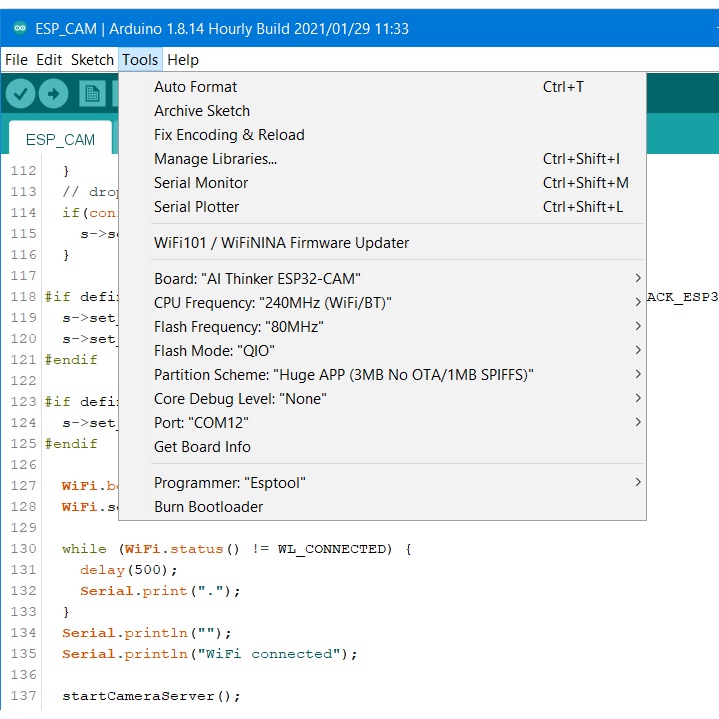The image size is (719, 719).
Task: Click the startCameraServer code line
Action: [x=151, y=696]
